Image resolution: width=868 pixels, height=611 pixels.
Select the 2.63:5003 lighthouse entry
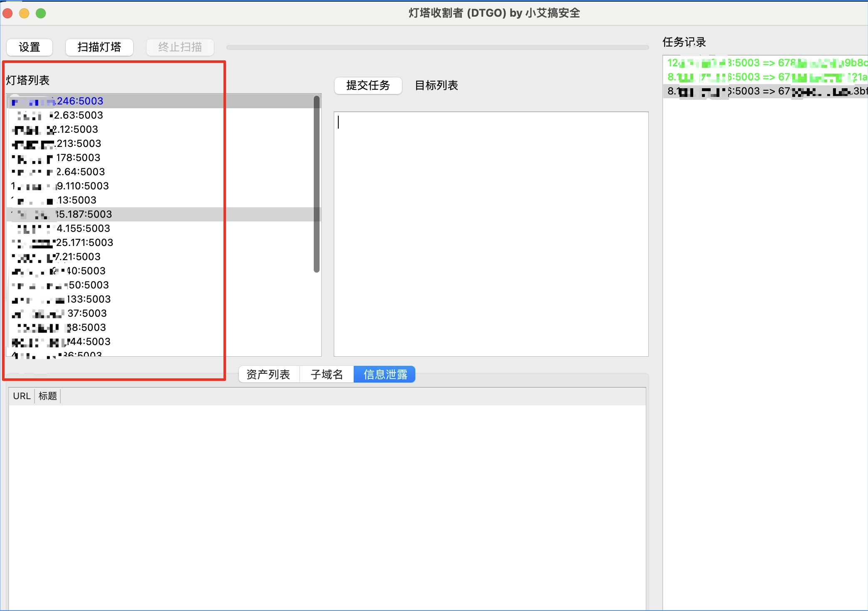pos(78,115)
